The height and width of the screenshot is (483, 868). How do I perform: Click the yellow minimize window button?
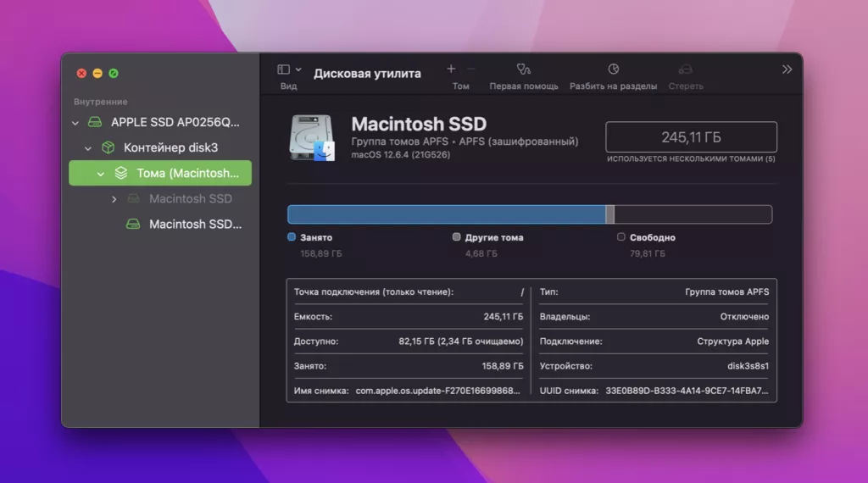[x=97, y=73]
